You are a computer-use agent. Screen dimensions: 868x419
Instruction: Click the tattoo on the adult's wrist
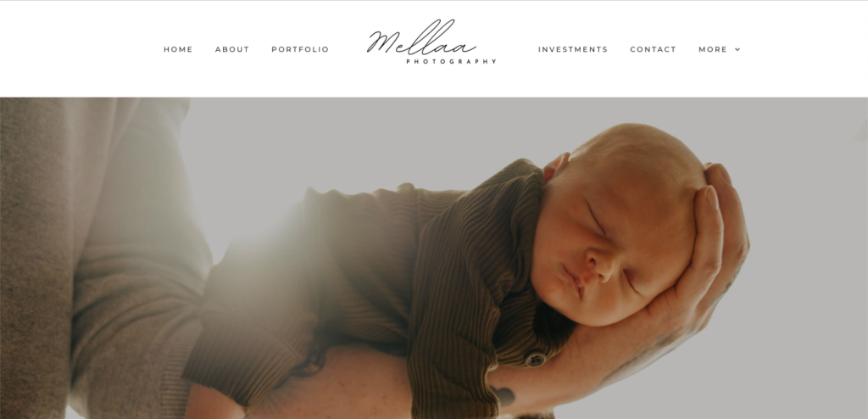(504, 396)
